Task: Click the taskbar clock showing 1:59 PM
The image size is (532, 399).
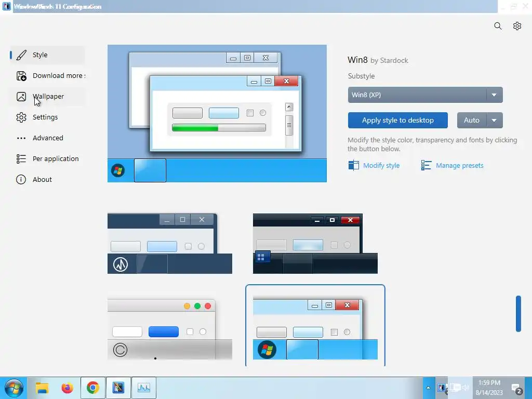Action: tap(489, 388)
